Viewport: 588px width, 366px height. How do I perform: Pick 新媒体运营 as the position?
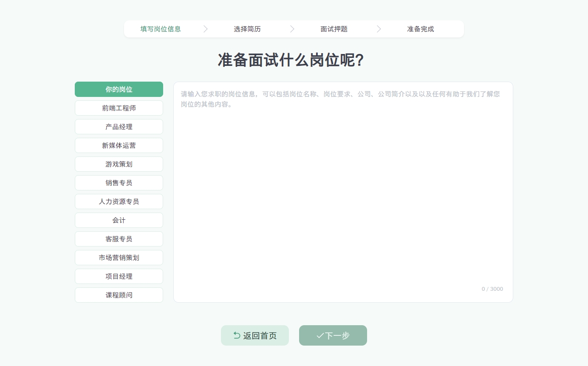119,145
